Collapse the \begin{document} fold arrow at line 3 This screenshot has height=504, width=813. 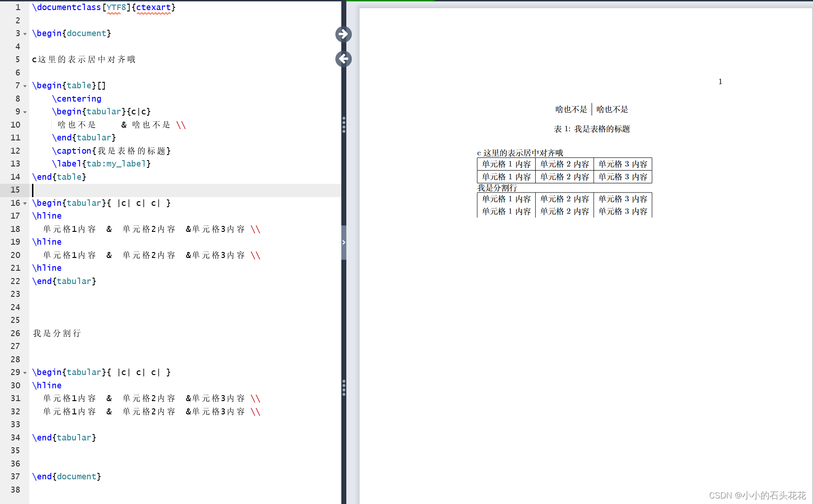25,34
